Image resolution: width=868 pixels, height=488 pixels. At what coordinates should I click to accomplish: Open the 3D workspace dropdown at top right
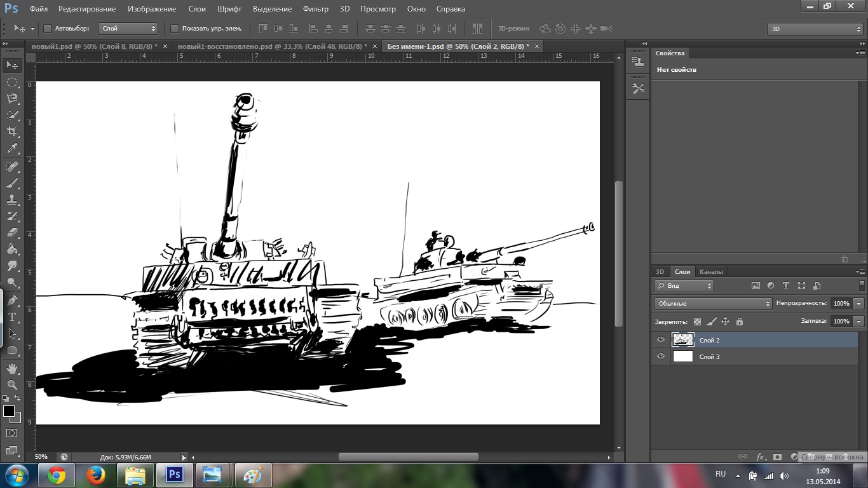(815, 29)
